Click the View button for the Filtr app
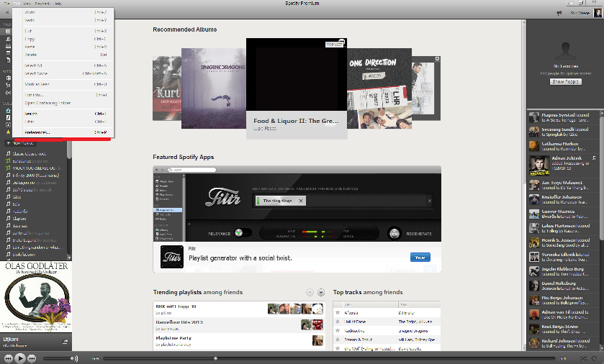The width and height of the screenshot is (604, 364). [420, 258]
